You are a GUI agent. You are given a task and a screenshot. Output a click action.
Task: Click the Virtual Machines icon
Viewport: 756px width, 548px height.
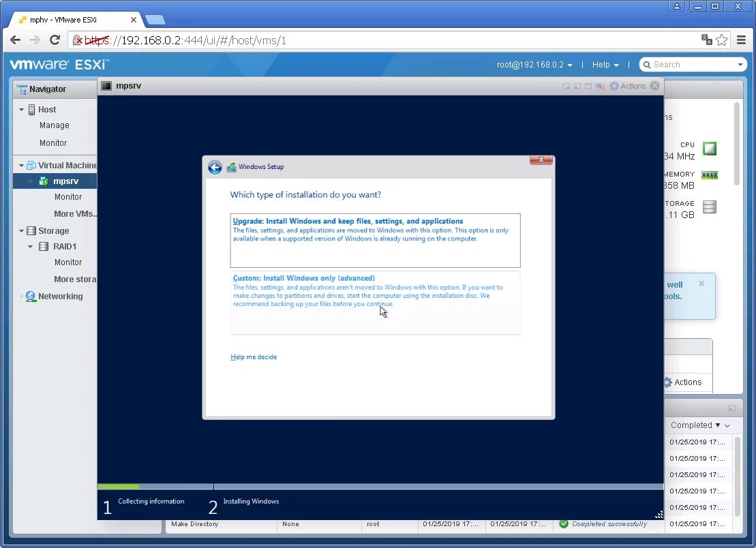[x=31, y=166]
